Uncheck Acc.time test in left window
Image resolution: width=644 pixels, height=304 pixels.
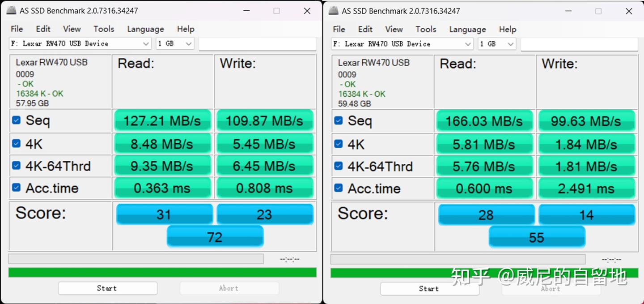[x=16, y=187]
